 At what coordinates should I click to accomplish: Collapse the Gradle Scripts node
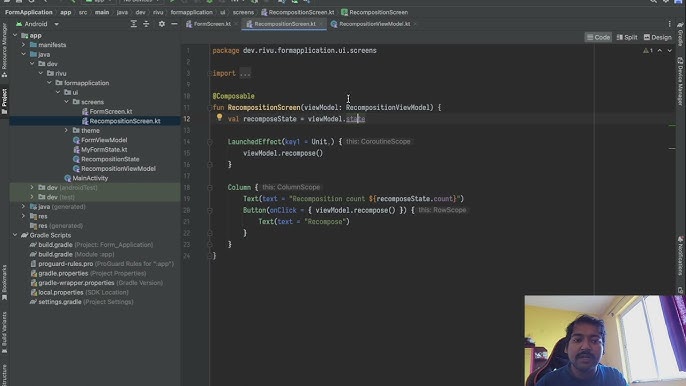pos(15,235)
